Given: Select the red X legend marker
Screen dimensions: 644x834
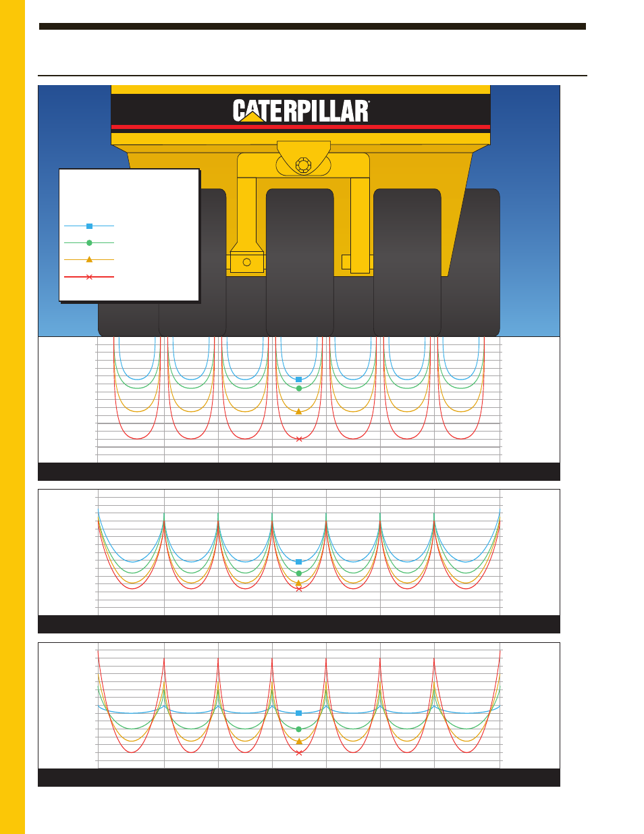Looking at the screenshot, I should pyautogui.click(x=89, y=277).
